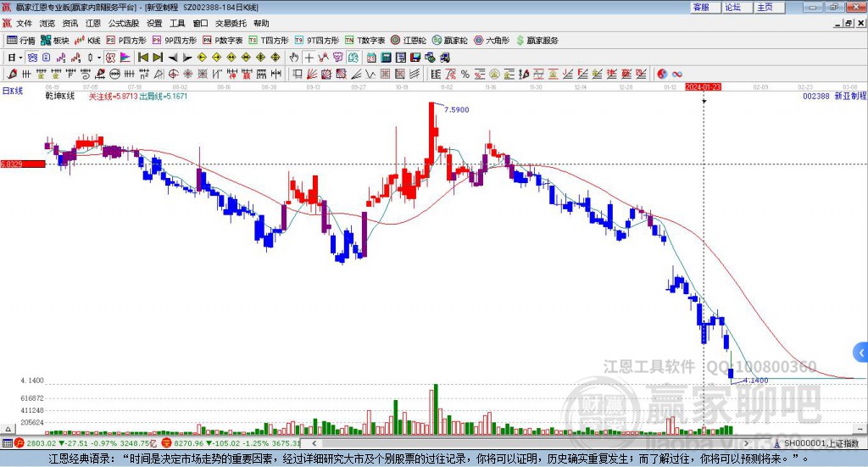
Task: Select the target crosshair circle icon
Action: point(173,74)
